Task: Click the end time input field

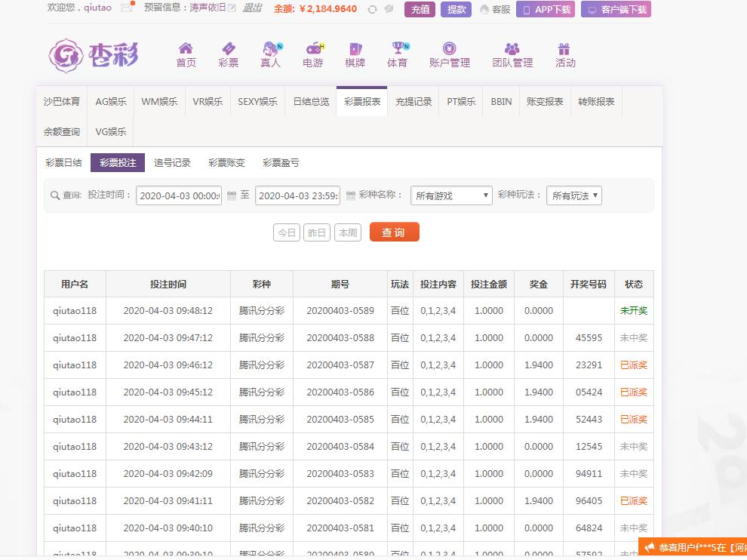Action: (x=297, y=195)
